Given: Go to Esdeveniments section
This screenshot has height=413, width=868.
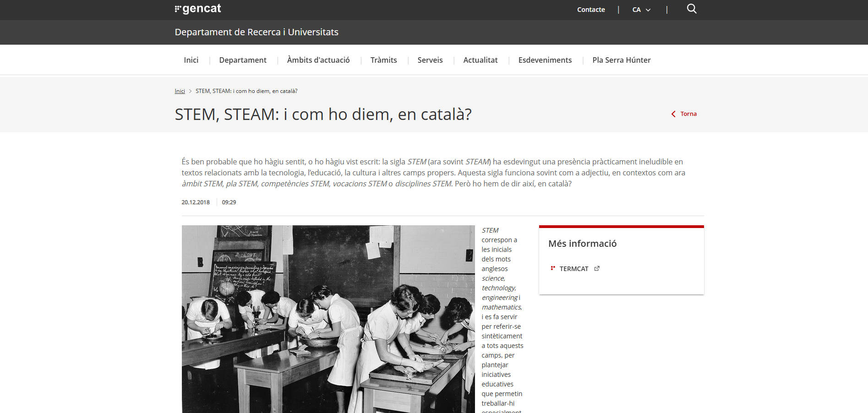Looking at the screenshot, I should click(x=545, y=60).
